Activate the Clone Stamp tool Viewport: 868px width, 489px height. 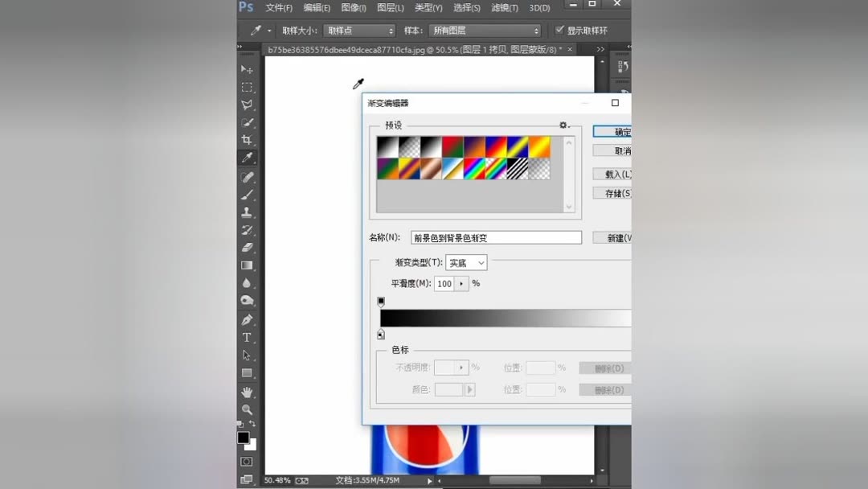247,212
